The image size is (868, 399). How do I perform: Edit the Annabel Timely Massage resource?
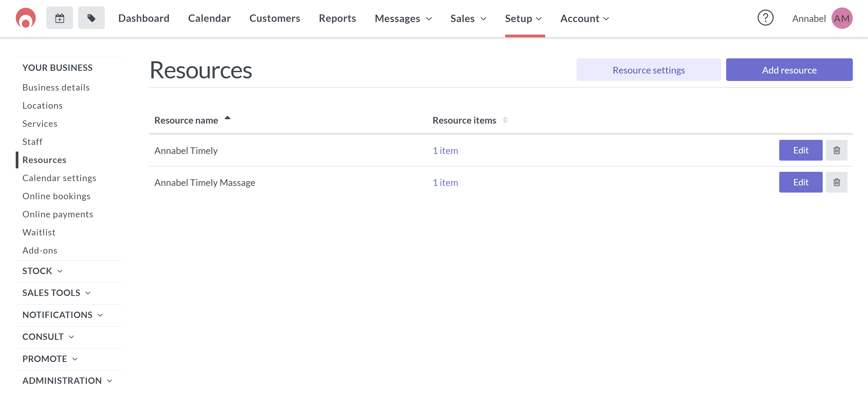click(800, 182)
